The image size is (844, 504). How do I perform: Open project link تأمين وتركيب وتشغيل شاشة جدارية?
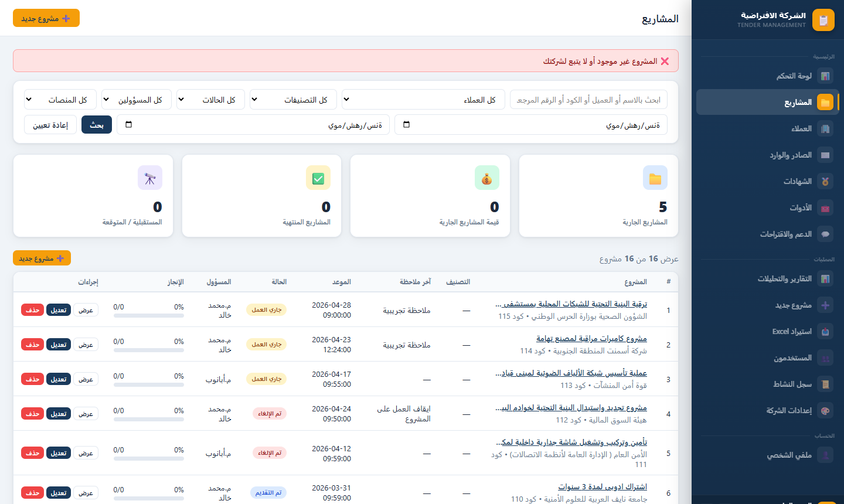pos(571,442)
